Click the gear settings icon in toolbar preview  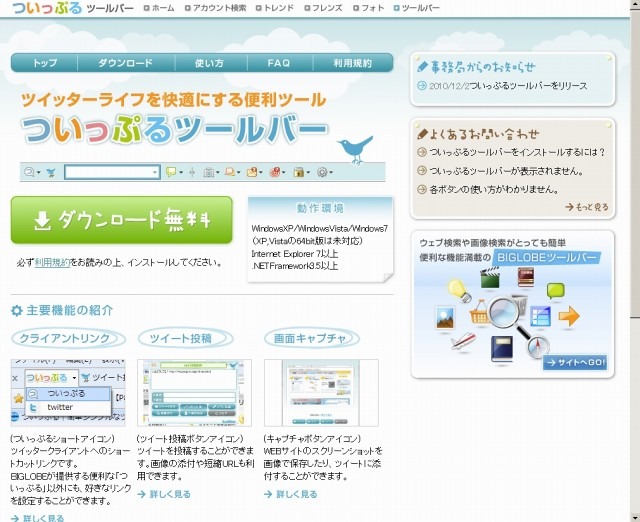click(322, 172)
